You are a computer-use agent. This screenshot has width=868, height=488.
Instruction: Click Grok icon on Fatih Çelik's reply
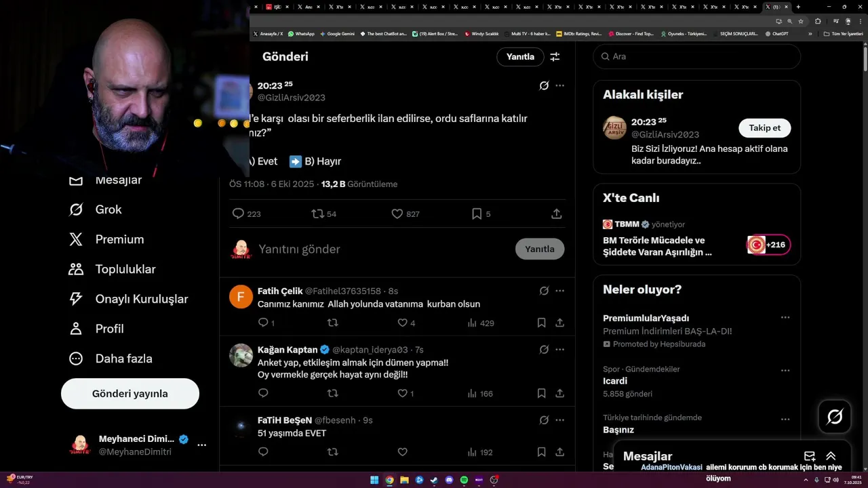(x=544, y=291)
